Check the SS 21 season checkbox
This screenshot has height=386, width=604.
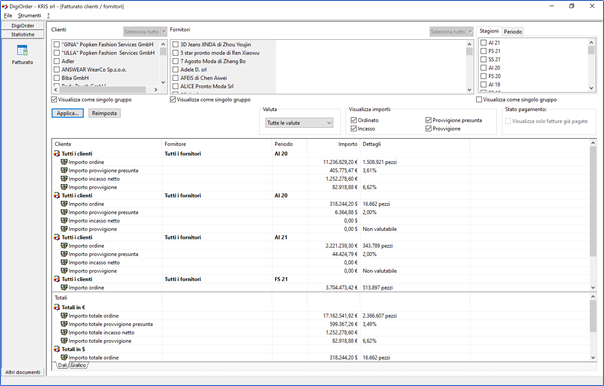click(x=483, y=59)
